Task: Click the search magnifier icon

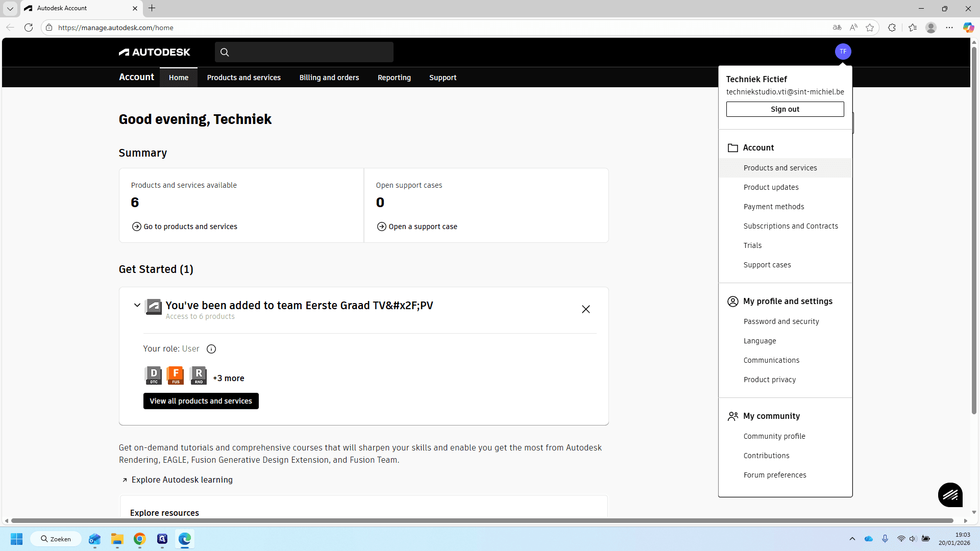Action: click(225, 52)
